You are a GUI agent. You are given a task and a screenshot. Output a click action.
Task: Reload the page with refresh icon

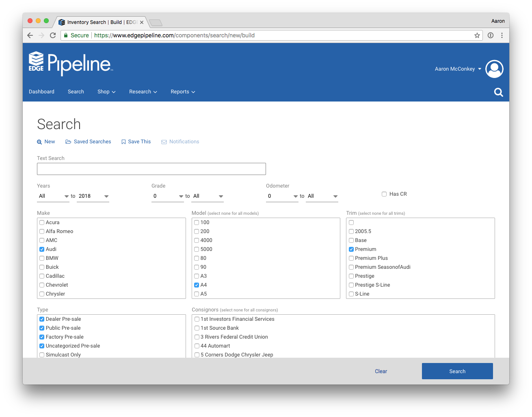point(53,35)
